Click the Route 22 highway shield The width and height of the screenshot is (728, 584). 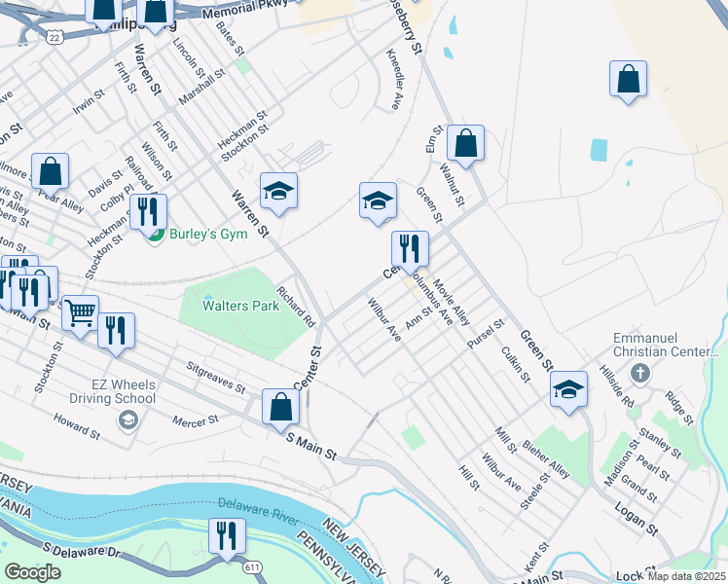pyautogui.click(x=55, y=38)
